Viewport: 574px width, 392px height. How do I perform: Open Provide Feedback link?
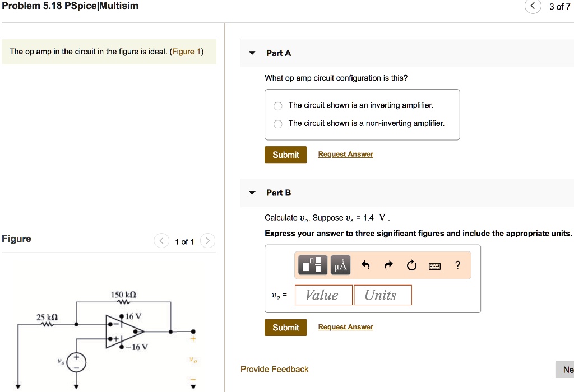click(x=275, y=370)
